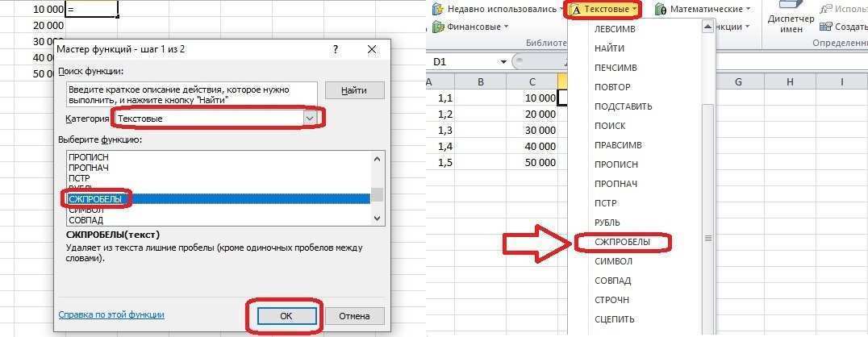
Task: Click cell containing 1,4
Action: [x=440, y=146]
